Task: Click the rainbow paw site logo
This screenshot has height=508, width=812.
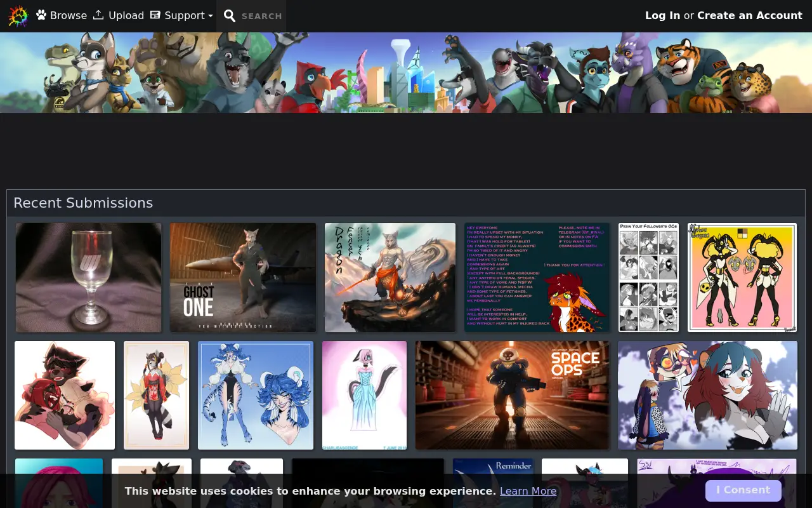Action: click(x=18, y=16)
